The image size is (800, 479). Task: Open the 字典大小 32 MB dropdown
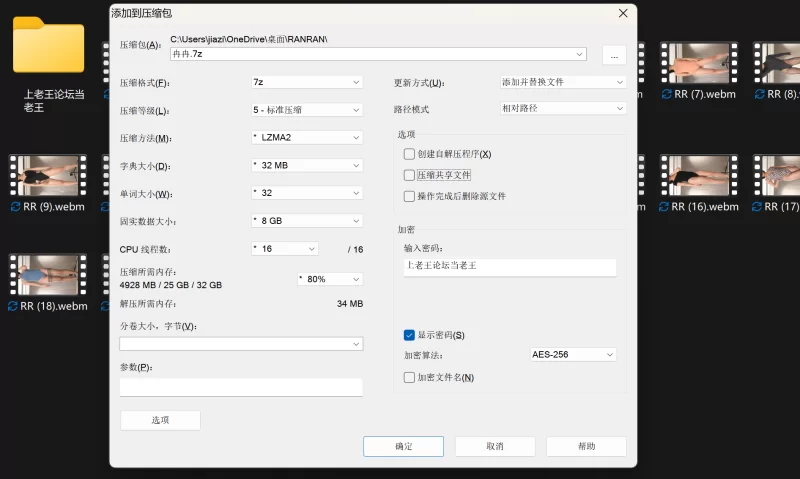307,165
